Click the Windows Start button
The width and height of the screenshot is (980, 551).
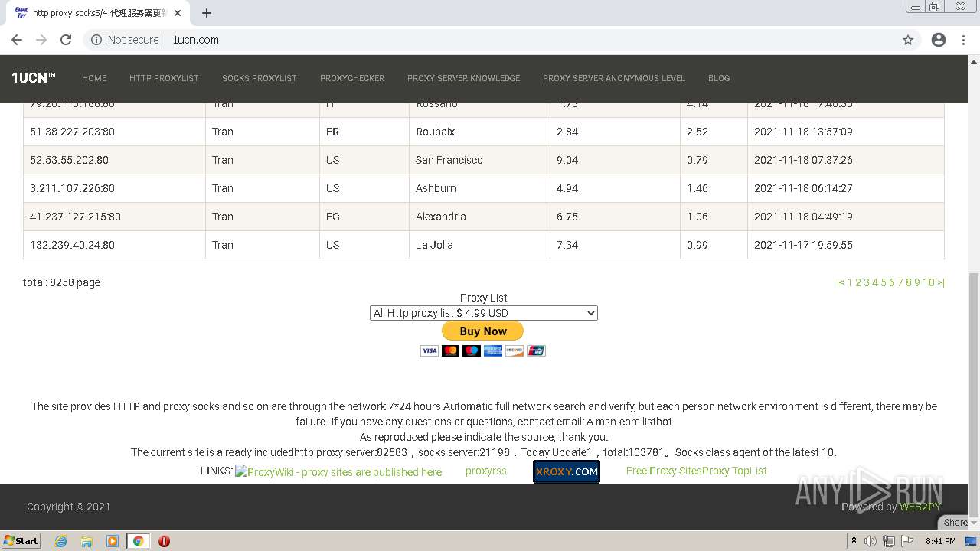pyautogui.click(x=21, y=540)
